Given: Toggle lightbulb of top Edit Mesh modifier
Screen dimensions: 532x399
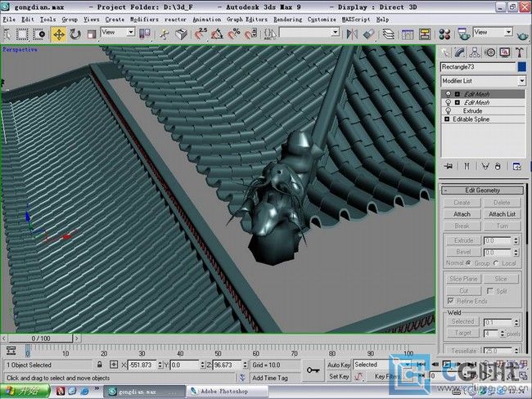Looking at the screenshot, I should pos(448,94).
